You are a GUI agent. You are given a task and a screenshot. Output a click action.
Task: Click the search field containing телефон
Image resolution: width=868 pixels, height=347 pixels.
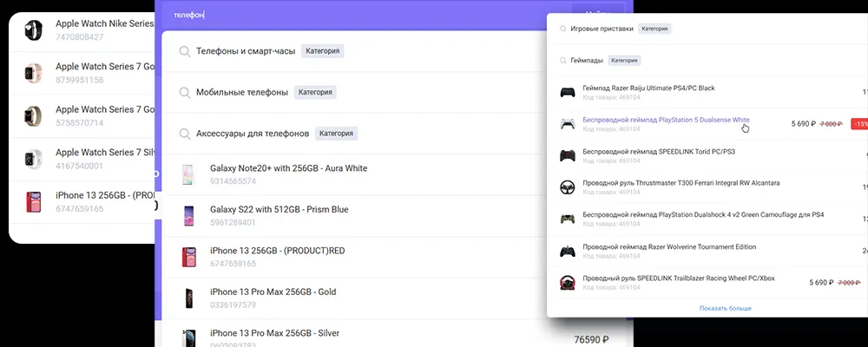365,15
